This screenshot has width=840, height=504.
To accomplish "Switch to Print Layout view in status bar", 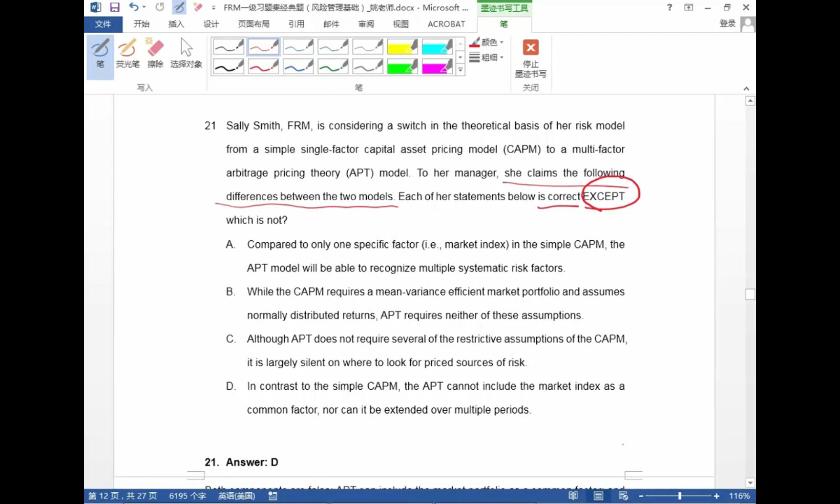I will coord(598,496).
